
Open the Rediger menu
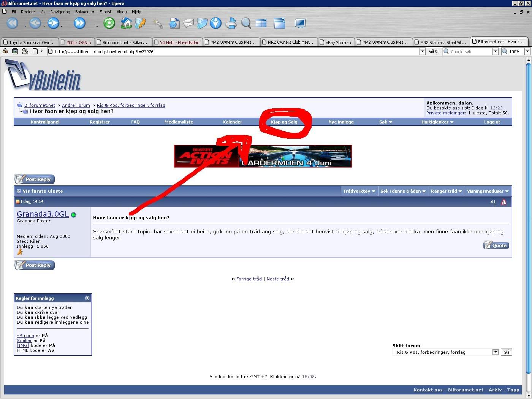pos(28,12)
